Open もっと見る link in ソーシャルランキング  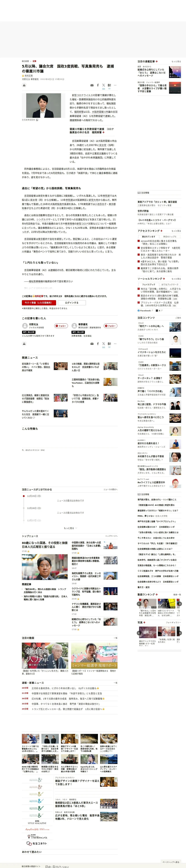tap(176, 279)
